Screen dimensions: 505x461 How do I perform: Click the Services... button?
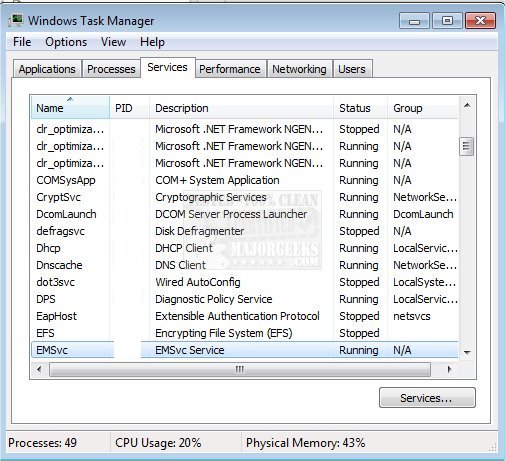pyautogui.click(x=427, y=398)
